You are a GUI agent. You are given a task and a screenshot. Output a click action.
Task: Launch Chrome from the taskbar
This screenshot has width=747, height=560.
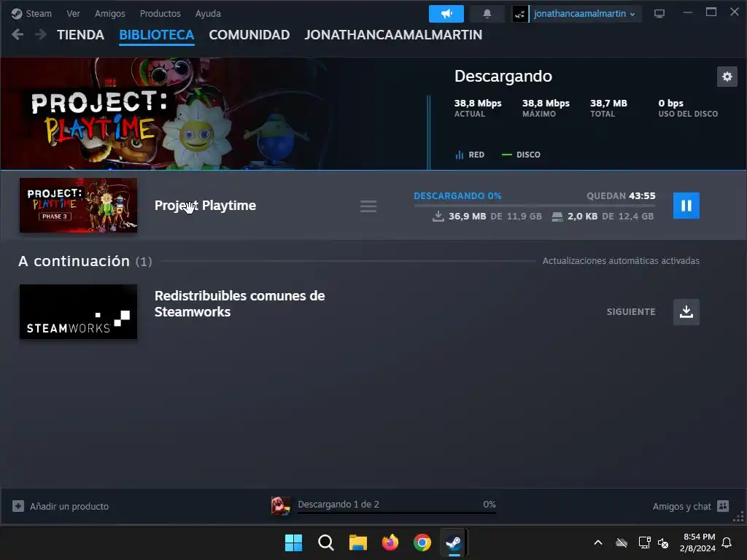point(422,542)
